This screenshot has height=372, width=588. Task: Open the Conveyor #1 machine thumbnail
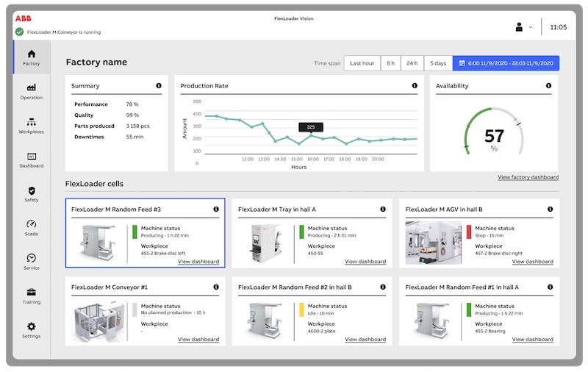pos(98,321)
